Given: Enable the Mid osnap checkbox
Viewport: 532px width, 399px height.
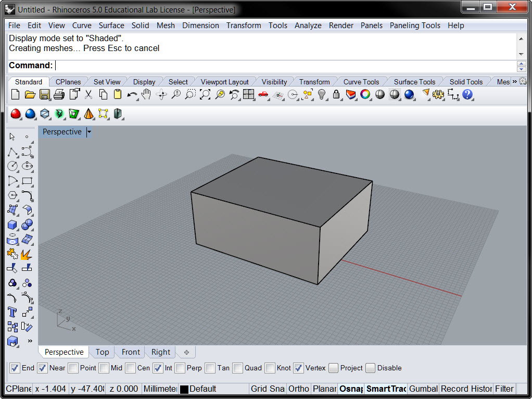Looking at the screenshot, I should (x=104, y=368).
